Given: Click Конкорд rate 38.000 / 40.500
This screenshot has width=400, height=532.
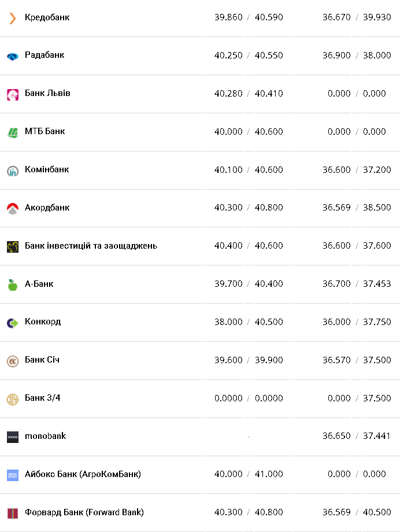Looking at the screenshot, I should point(249,322).
